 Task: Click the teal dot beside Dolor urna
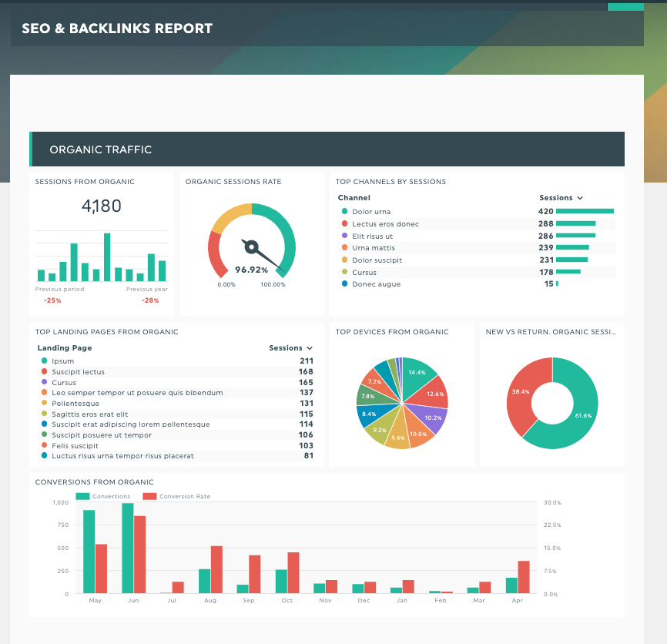[x=344, y=212]
